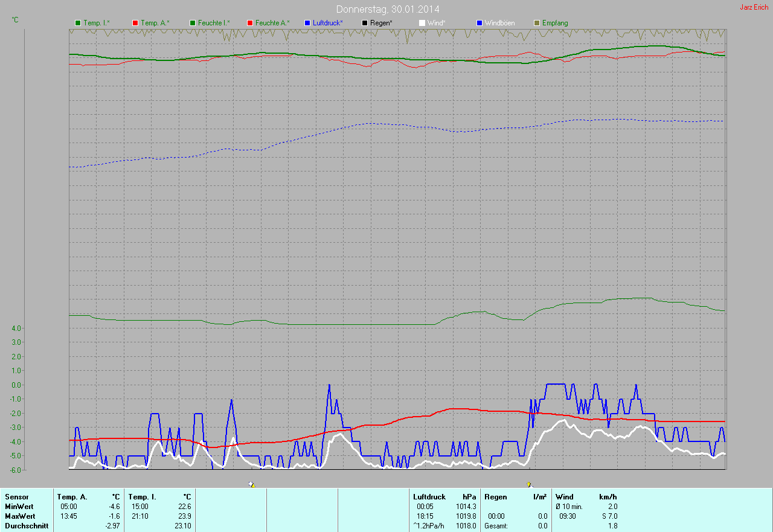Click the -1.6 maximum outdoor temperature

tap(114, 516)
